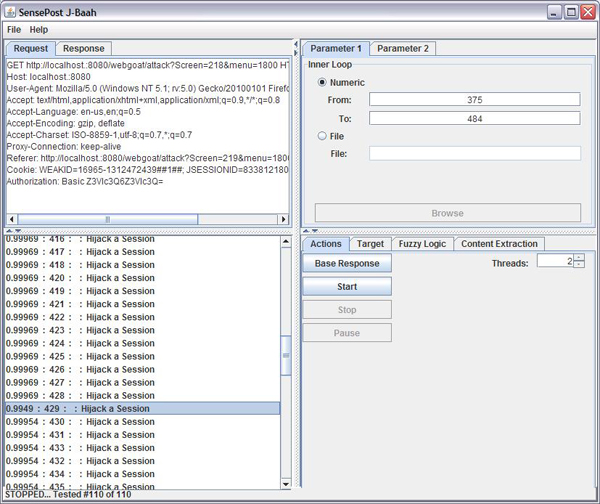
Task: Switch to the Response tab
Action: (x=83, y=48)
